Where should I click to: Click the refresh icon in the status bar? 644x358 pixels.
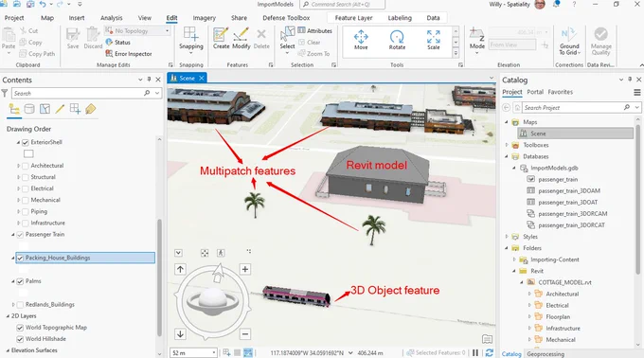point(490,352)
